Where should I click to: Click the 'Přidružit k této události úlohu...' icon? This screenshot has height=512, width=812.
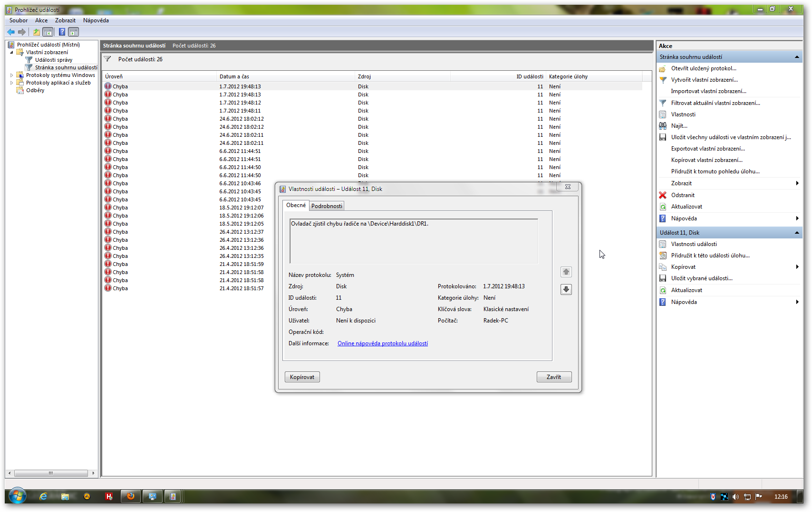[663, 256]
